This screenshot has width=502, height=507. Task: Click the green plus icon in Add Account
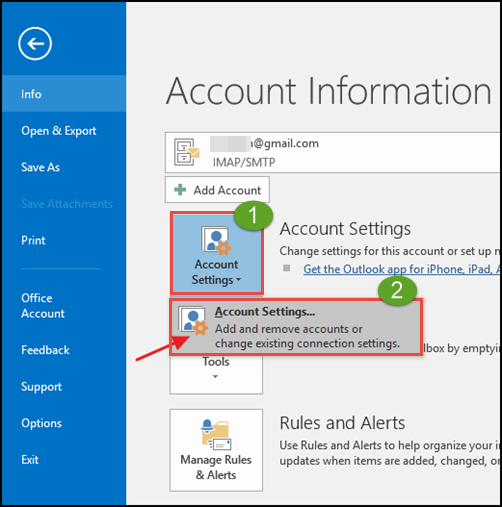click(x=180, y=190)
